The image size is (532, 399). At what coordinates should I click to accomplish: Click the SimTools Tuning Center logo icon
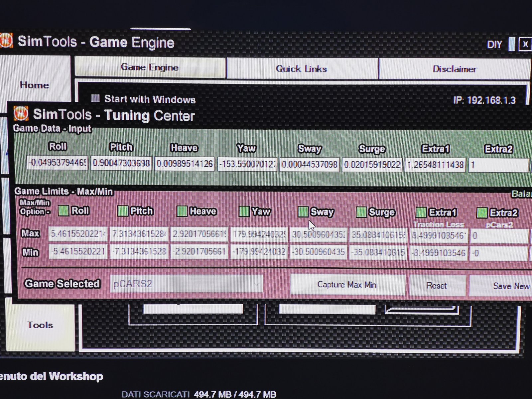point(21,113)
